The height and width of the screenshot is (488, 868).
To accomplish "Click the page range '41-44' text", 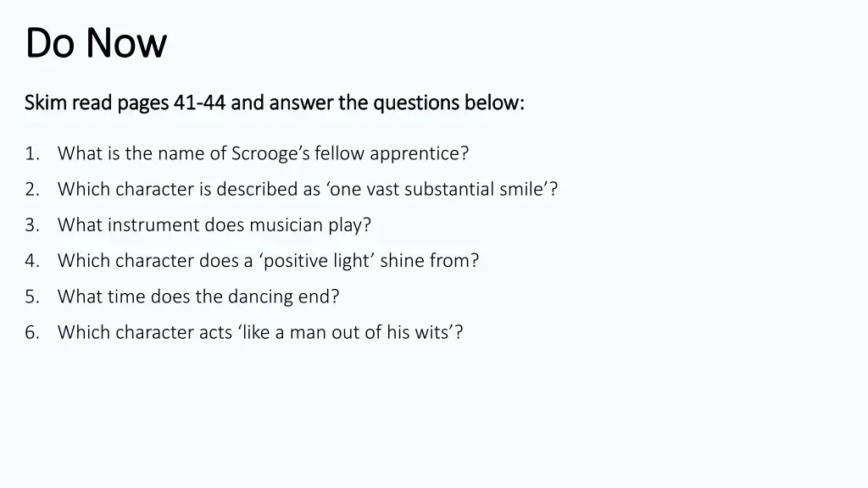I will (199, 103).
